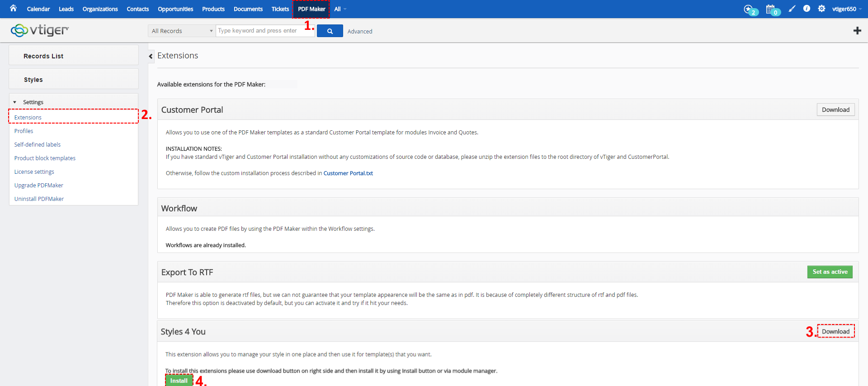Open the calendar reminders icon with badge 0
The image size is (868, 386).
[x=773, y=10]
